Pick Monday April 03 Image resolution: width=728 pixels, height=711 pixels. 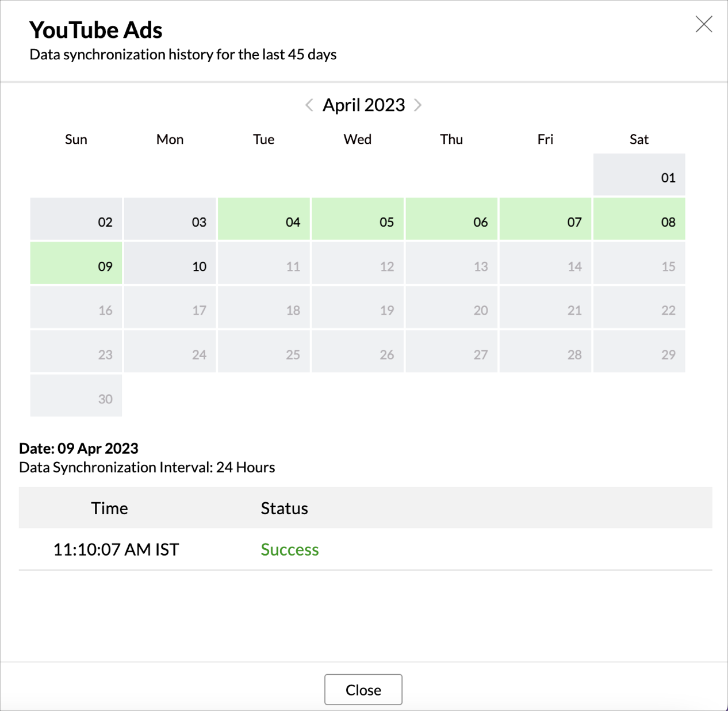(x=170, y=219)
